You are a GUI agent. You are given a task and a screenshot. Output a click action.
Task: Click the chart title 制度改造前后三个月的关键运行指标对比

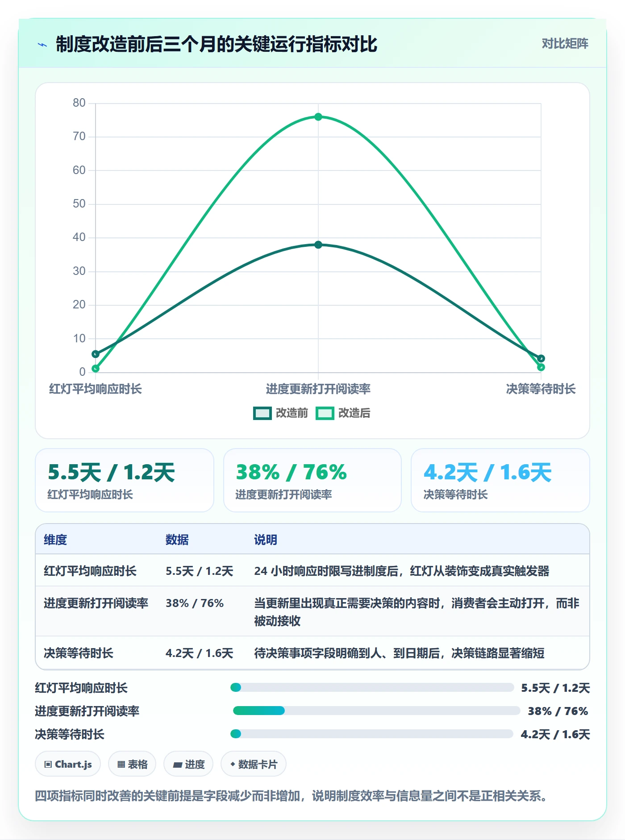[x=217, y=44]
